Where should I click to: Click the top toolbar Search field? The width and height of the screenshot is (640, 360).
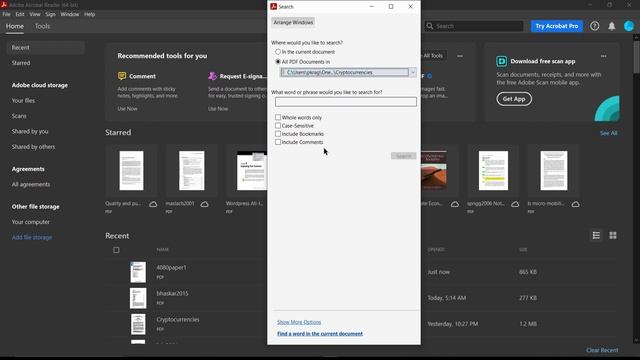click(x=473, y=26)
